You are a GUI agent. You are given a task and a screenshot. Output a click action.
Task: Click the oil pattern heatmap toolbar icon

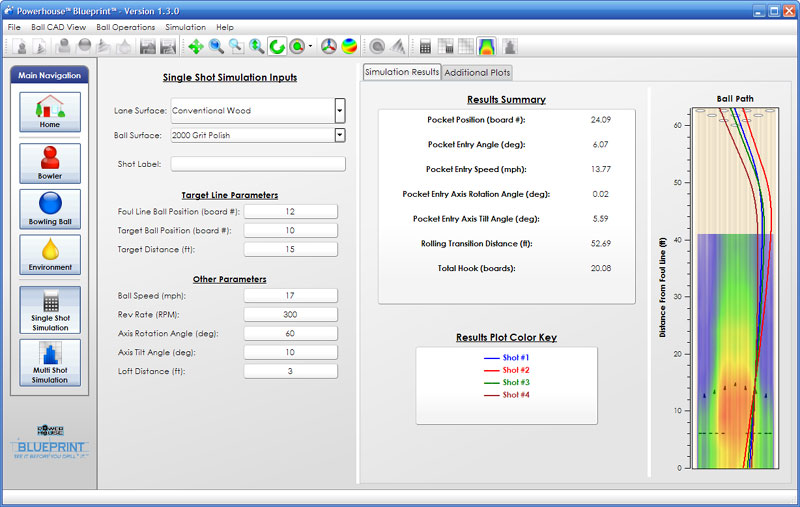point(487,47)
